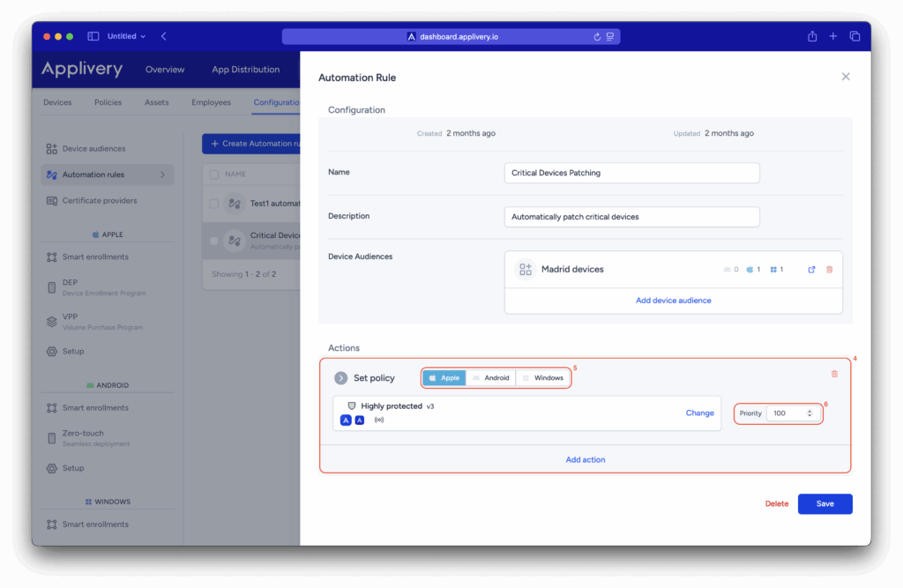This screenshot has height=588, width=903.
Task: Collapse the Set policy action chevron
Action: tap(340, 378)
